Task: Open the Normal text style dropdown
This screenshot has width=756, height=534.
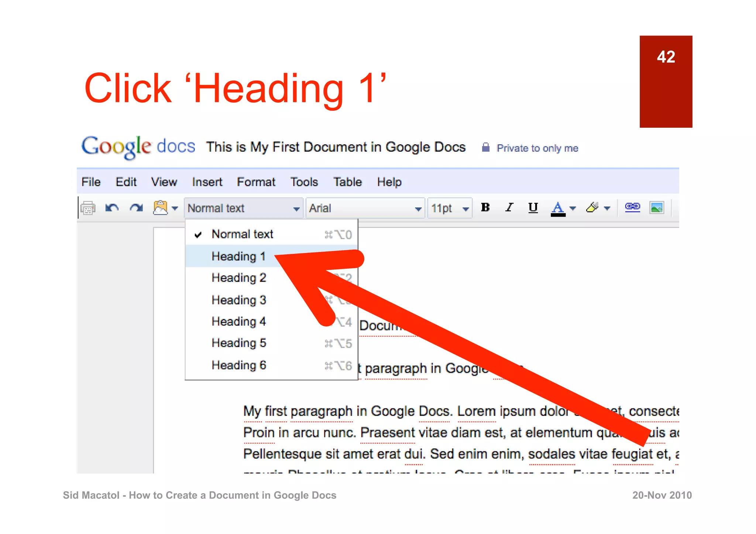Action: coord(244,208)
